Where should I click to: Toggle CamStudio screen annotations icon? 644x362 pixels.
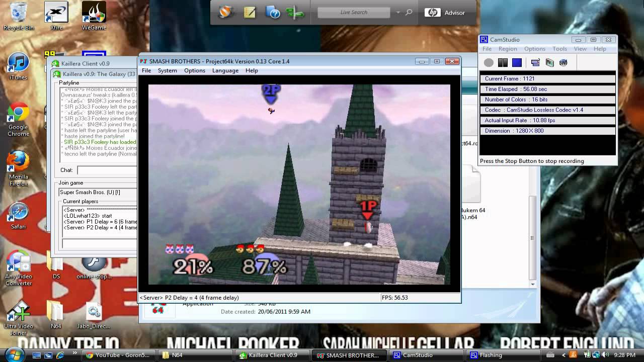(535, 62)
